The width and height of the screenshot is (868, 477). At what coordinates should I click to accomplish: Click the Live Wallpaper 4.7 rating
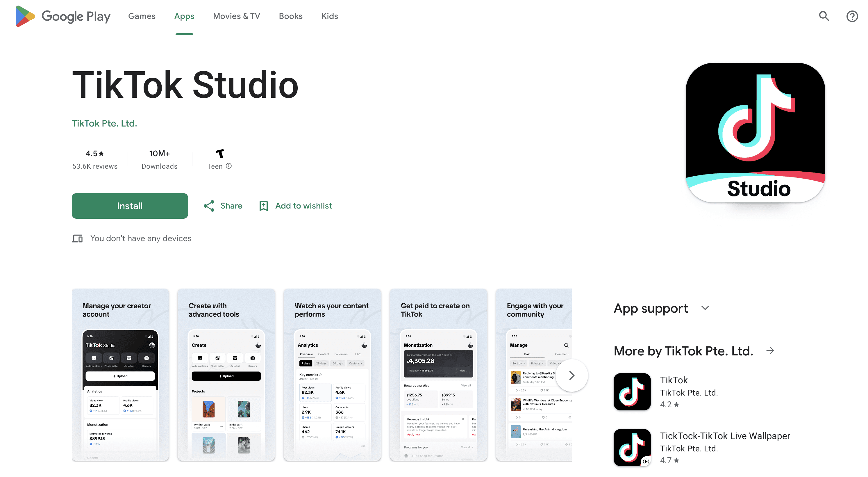(669, 460)
